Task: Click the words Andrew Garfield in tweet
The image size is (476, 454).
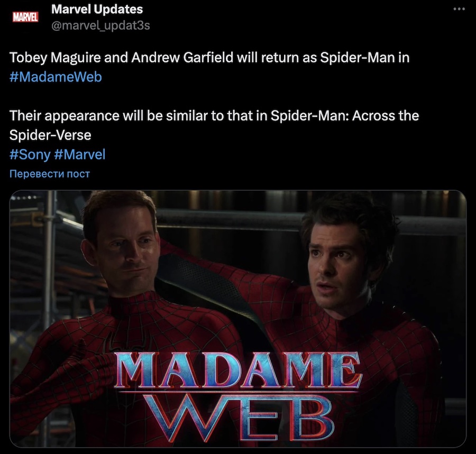Action: 182,57
